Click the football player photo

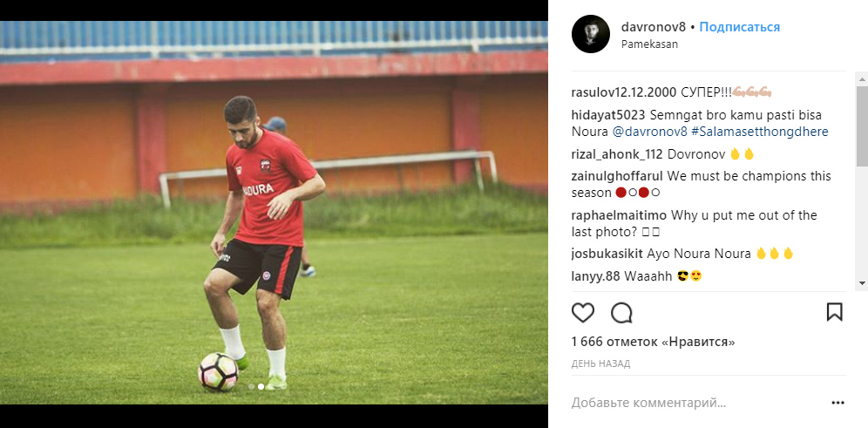tap(274, 213)
